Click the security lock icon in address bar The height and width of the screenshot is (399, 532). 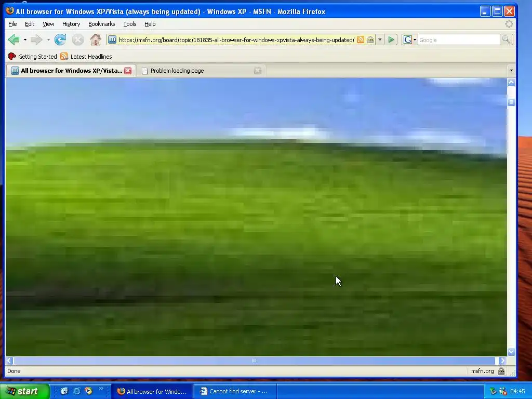click(x=370, y=39)
